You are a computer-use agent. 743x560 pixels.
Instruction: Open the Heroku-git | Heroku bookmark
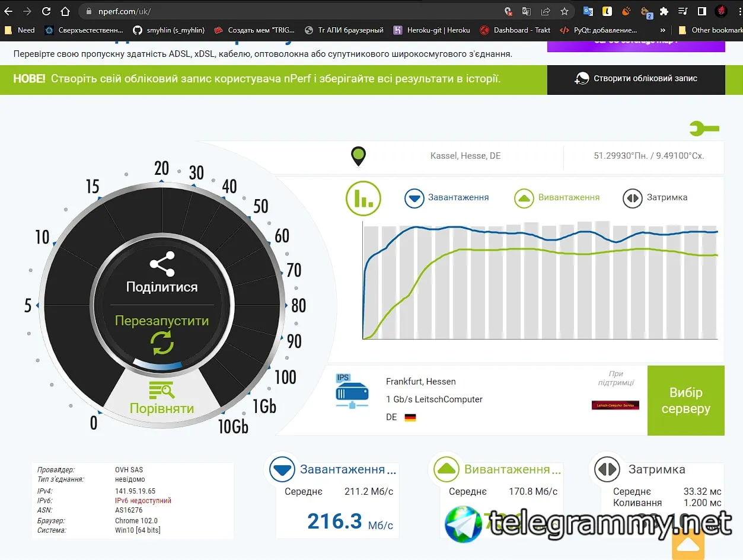pos(432,30)
